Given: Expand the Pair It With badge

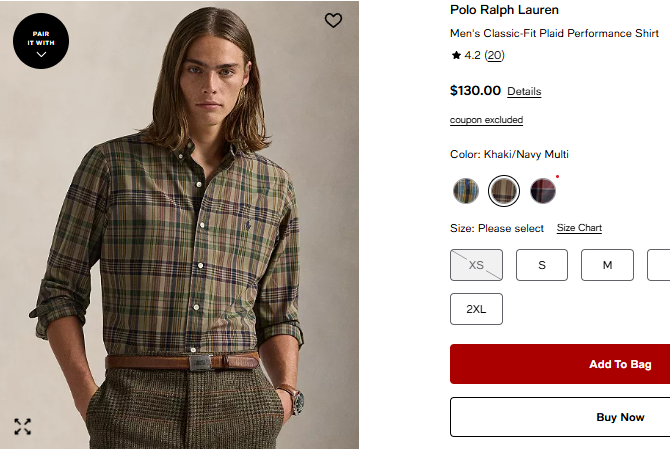Looking at the screenshot, I should point(41,41).
